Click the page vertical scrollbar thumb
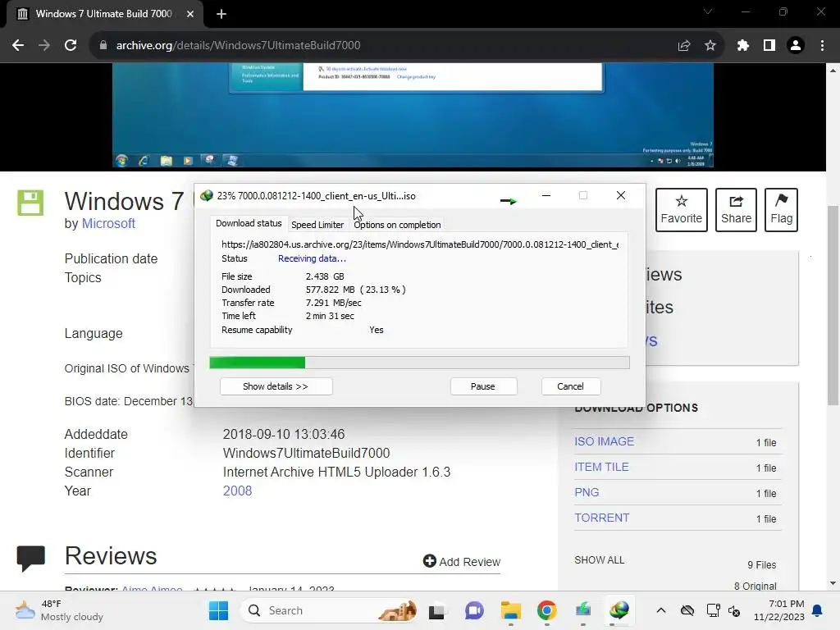Image resolution: width=840 pixels, height=630 pixels. pos(833,305)
